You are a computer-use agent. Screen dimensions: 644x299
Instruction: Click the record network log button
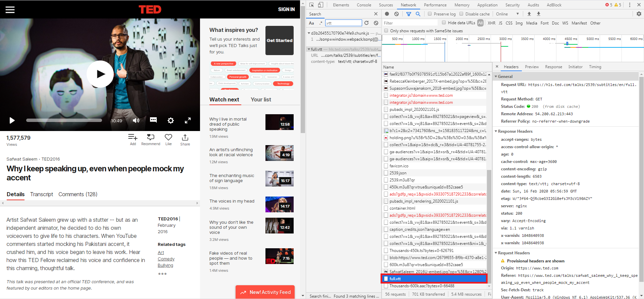387,14
